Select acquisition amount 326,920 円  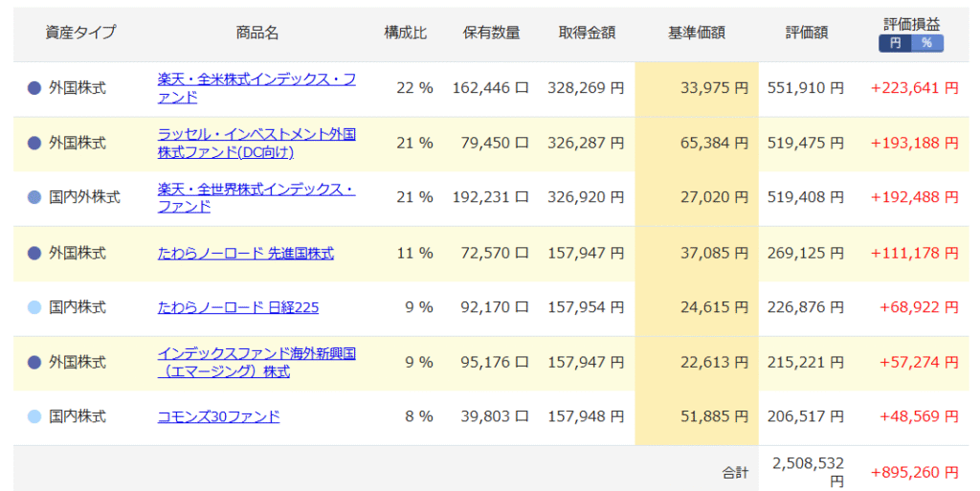coord(586,197)
